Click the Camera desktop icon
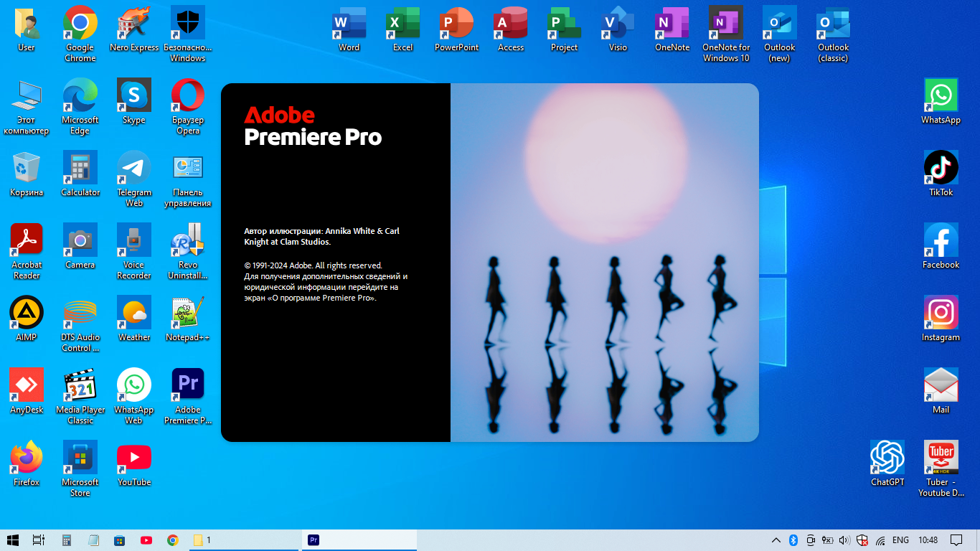The image size is (980, 551). tap(80, 246)
